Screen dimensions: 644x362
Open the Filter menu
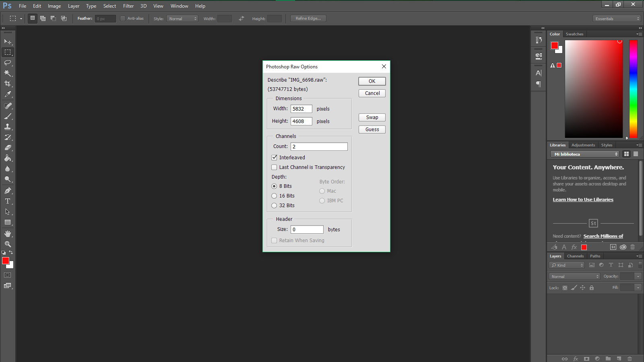click(x=128, y=6)
